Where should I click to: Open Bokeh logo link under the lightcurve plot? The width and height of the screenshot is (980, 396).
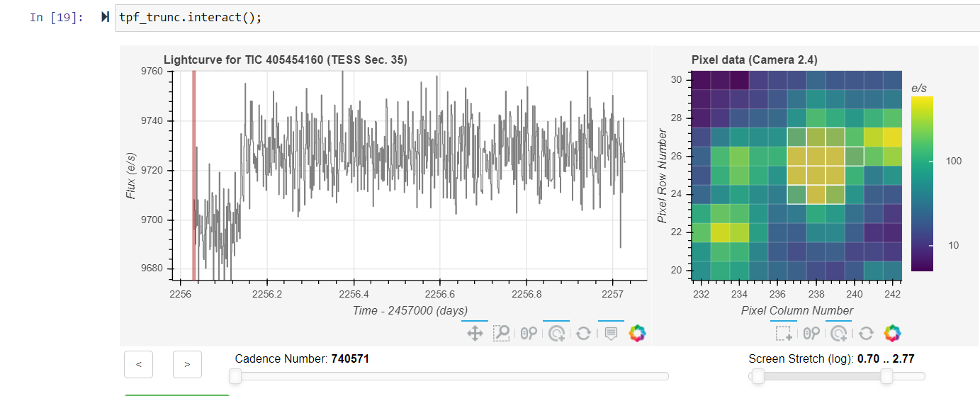click(x=638, y=333)
